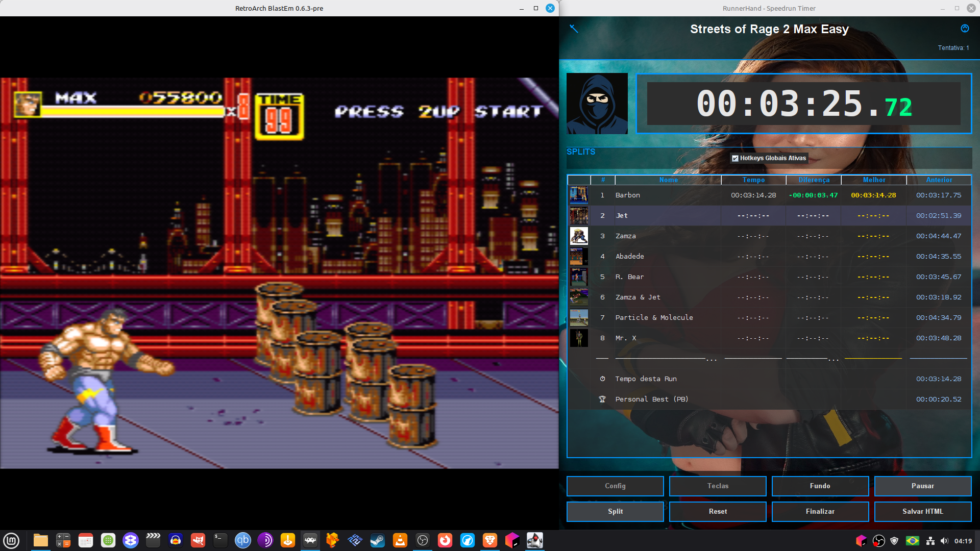The height and width of the screenshot is (551, 980).
Task: Click the Salvar HTML button
Action: [x=922, y=512]
